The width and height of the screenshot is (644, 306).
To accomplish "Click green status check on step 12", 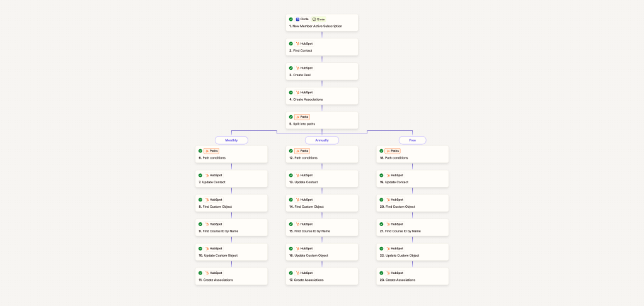I will pyautogui.click(x=291, y=151).
